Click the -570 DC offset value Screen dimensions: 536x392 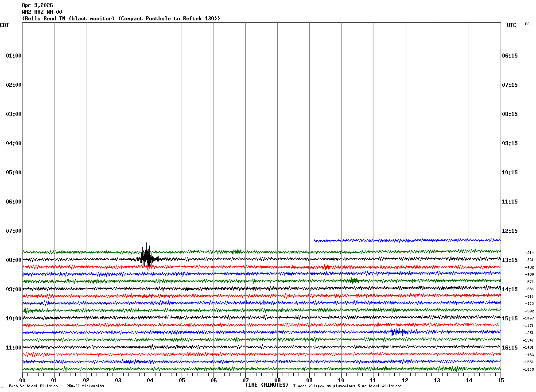point(529,282)
